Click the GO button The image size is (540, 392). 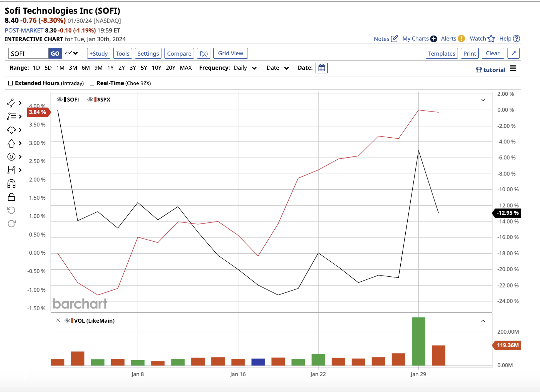point(55,53)
